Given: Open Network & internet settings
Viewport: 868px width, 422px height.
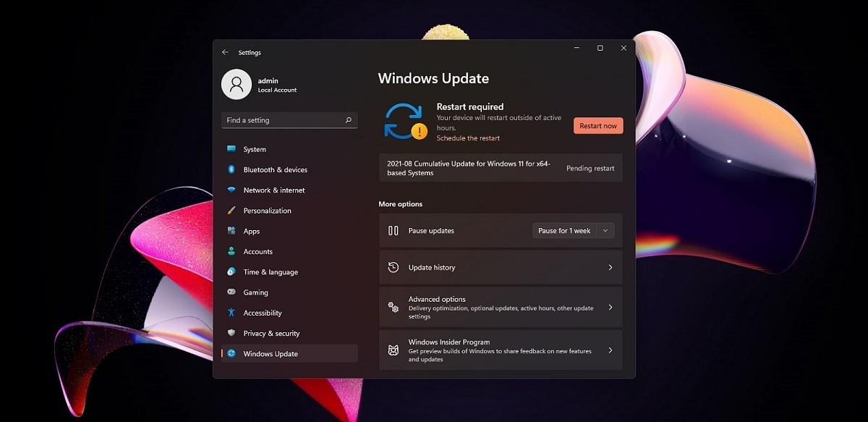Looking at the screenshot, I should tap(290, 190).
